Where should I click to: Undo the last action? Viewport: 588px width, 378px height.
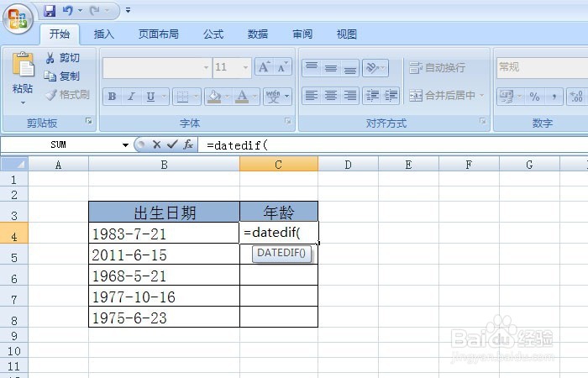tap(67, 10)
